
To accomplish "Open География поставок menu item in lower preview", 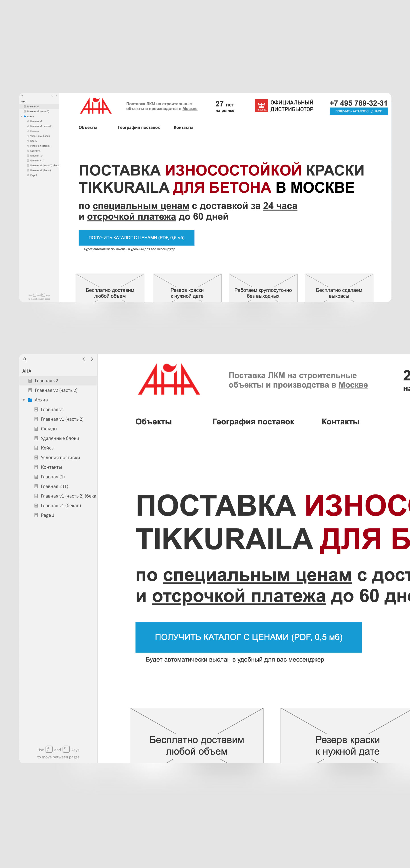I will (253, 421).
